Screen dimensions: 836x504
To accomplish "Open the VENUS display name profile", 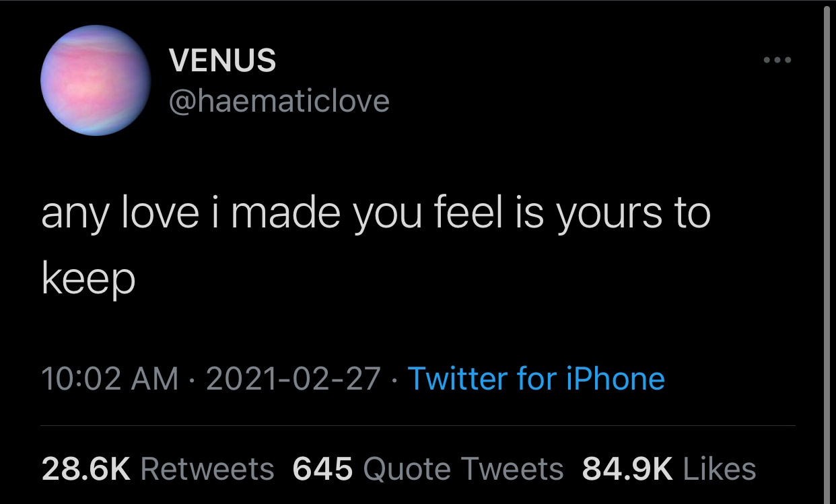I will [x=222, y=61].
